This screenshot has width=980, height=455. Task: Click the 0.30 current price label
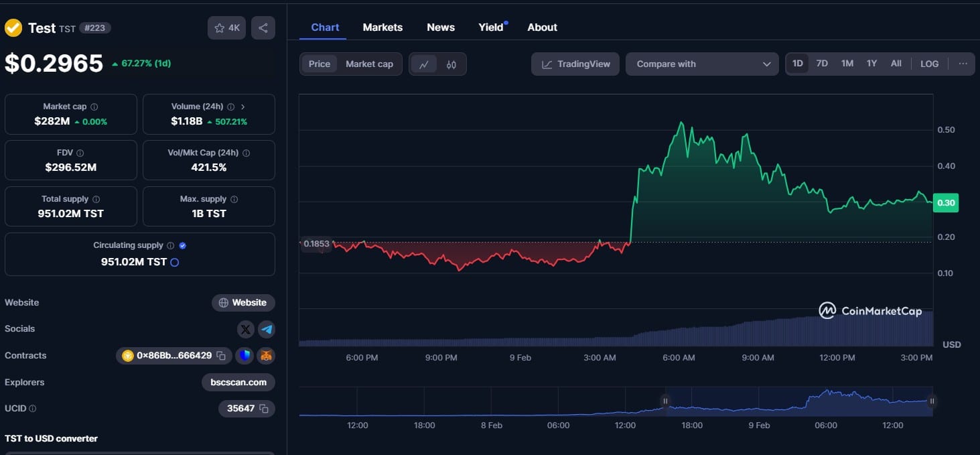click(x=946, y=203)
